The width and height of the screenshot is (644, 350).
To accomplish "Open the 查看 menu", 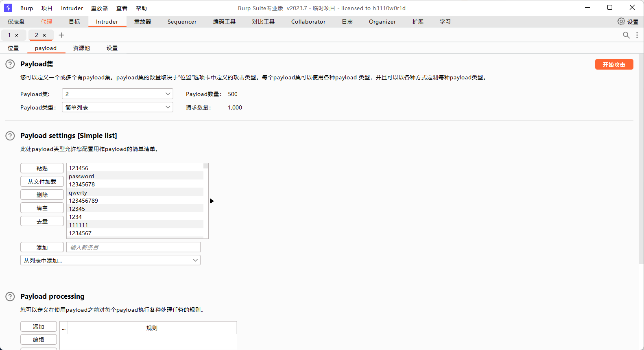I will [x=122, y=8].
